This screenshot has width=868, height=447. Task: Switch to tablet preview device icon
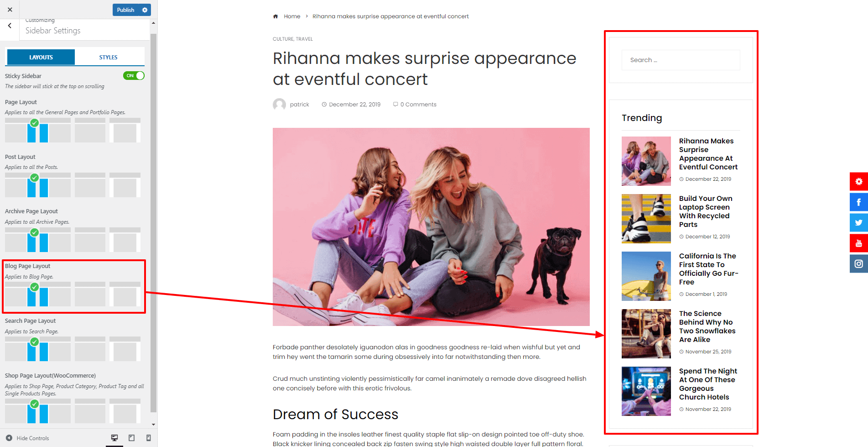coord(131,438)
